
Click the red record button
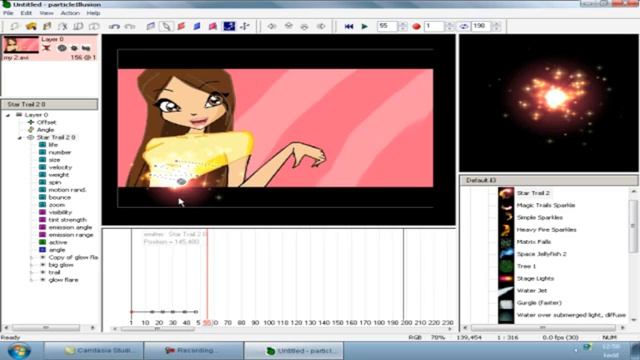416,27
